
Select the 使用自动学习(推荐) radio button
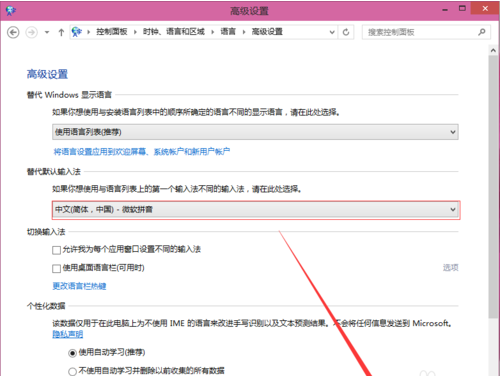tap(72, 353)
